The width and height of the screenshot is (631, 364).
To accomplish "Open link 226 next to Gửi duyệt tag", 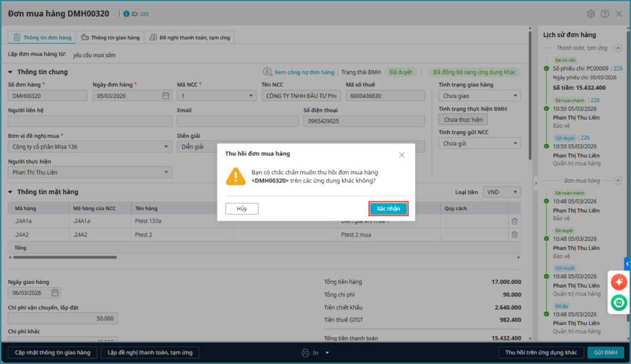I will point(585,137).
